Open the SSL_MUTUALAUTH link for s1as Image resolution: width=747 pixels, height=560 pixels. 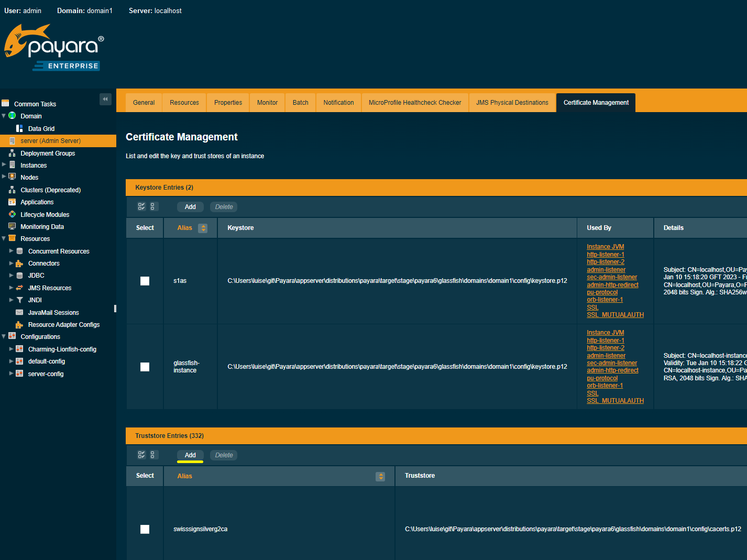tap(615, 314)
